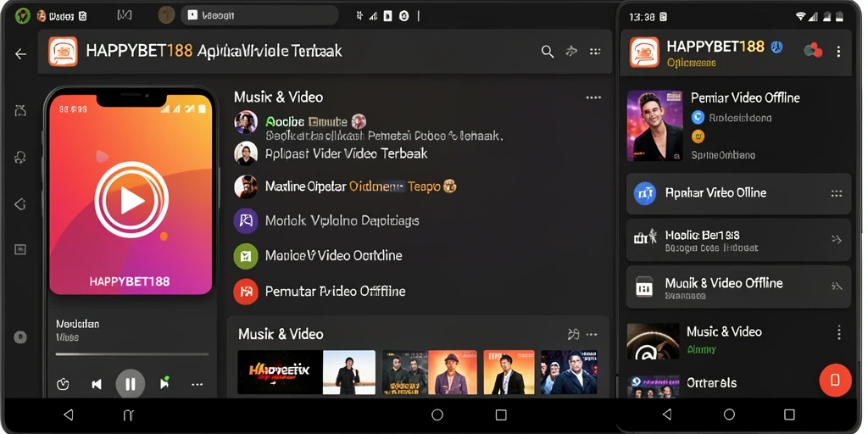Image resolution: width=868 pixels, height=434 pixels.
Task: Click HAPPYBET188 label on the phone artwork
Action: click(x=130, y=281)
